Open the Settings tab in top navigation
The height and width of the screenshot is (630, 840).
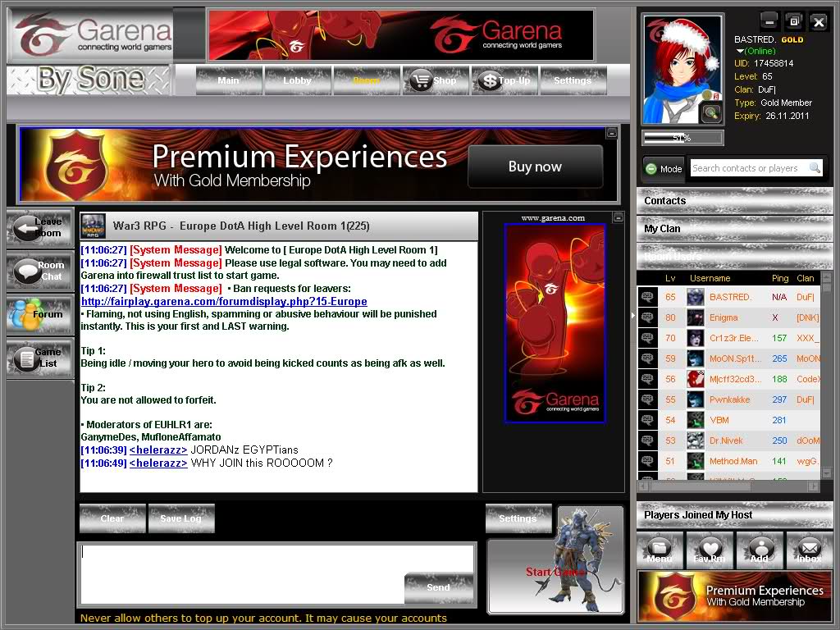tap(573, 81)
